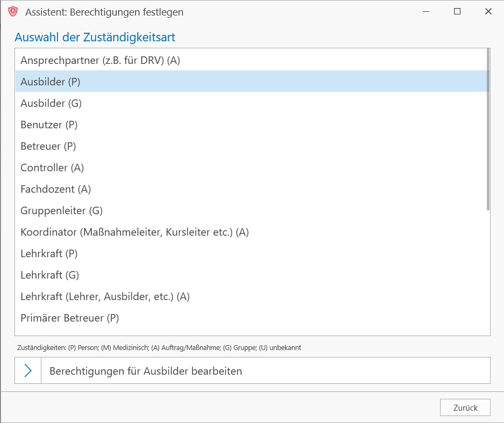Choose Ausbilder (G) from the list
The width and height of the screenshot is (504, 423).
coord(251,103)
